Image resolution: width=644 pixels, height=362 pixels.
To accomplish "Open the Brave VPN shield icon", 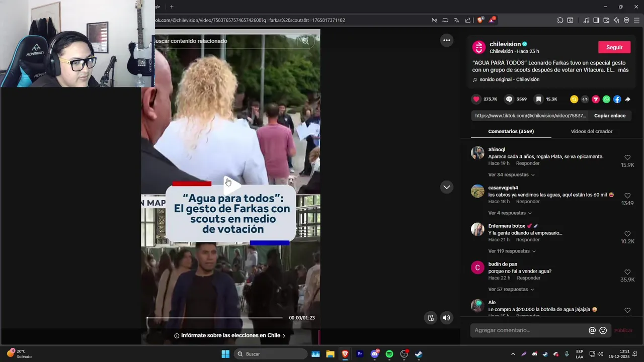I will (626, 20).
